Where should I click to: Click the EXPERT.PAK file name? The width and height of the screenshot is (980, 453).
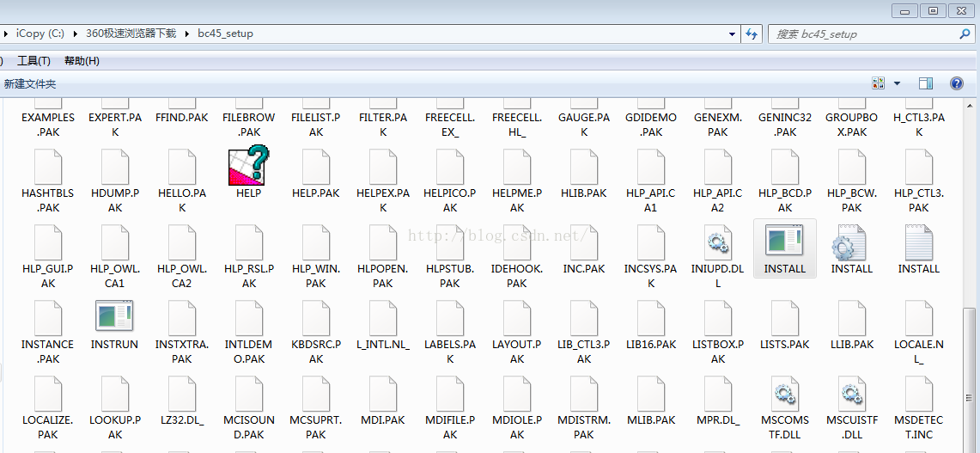(x=115, y=125)
